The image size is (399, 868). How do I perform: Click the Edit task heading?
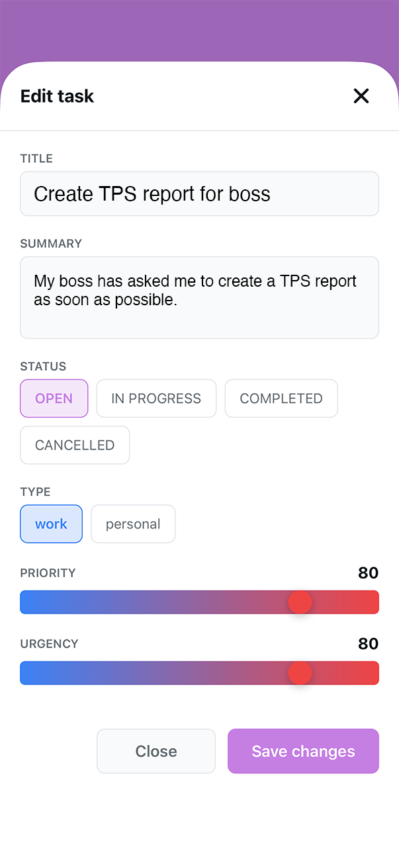[x=57, y=96]
